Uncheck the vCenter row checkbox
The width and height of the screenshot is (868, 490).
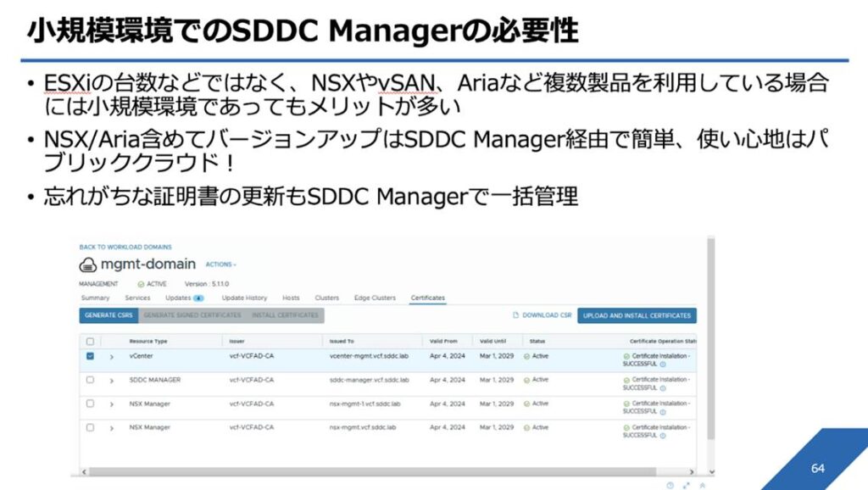point(90,356)
